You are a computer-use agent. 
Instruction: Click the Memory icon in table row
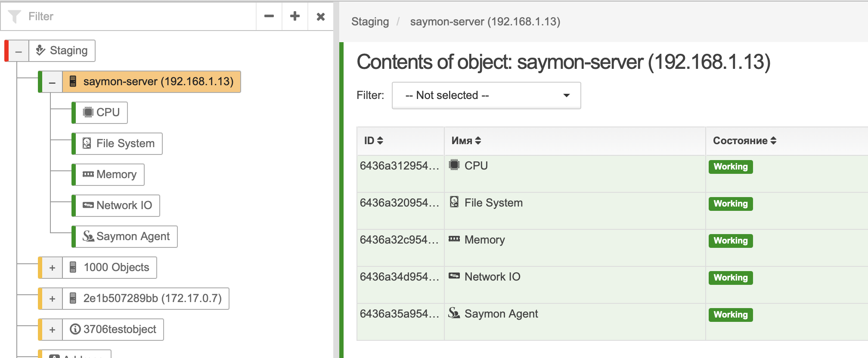pos(454,239)
